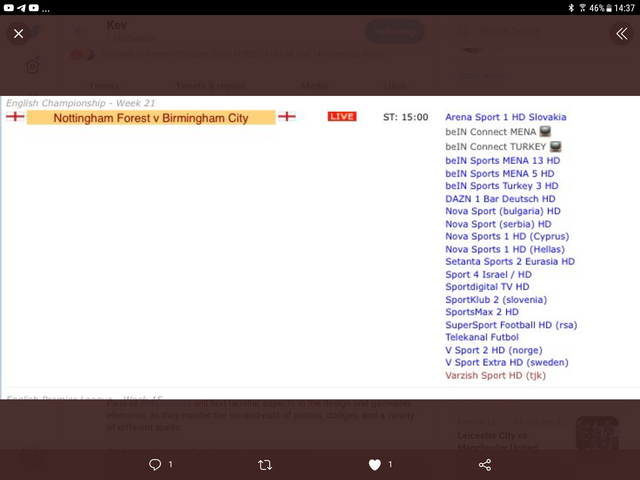The width and height of the screenshot is (640, 480).
Task: Tap the double-chevron collapse panel icon
Action: point(622,33)
